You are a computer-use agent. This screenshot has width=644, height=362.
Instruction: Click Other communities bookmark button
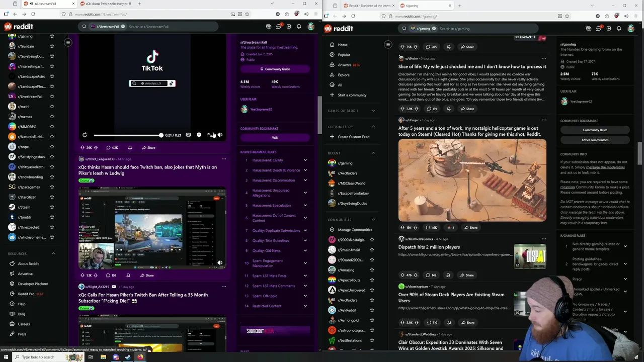pos(595,140)
